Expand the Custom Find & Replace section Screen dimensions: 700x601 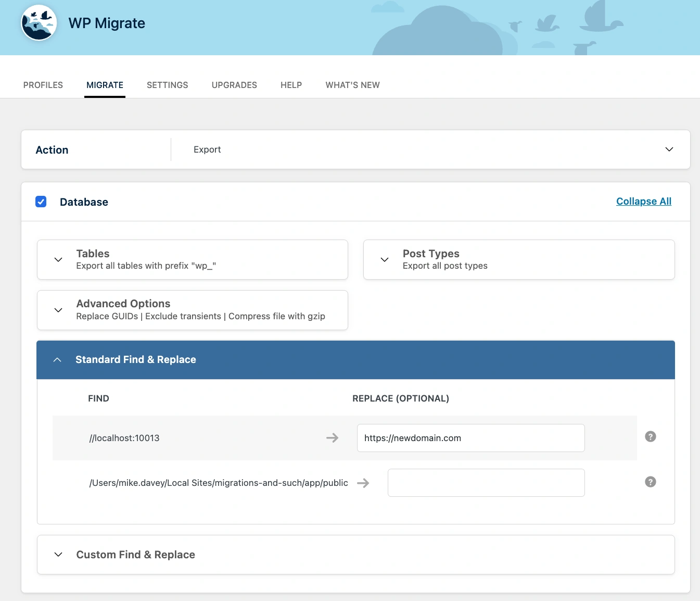(59, 555)
